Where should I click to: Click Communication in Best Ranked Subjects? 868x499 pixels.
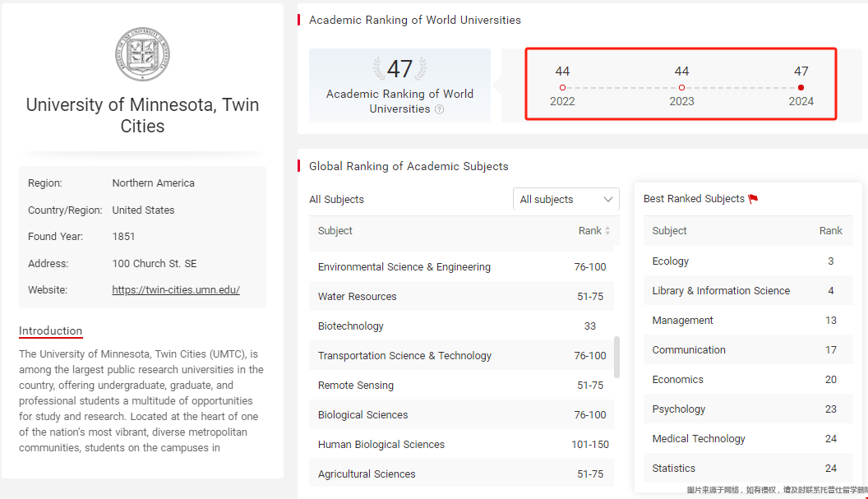689,350
